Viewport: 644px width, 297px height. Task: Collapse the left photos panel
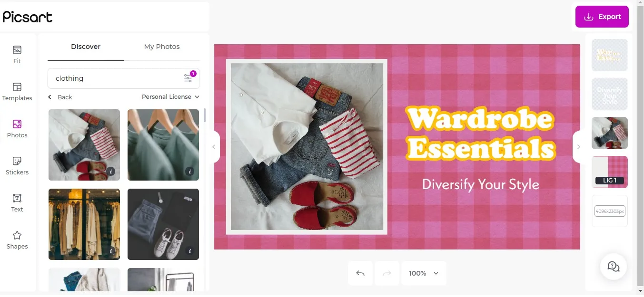[x=214, y=147]
